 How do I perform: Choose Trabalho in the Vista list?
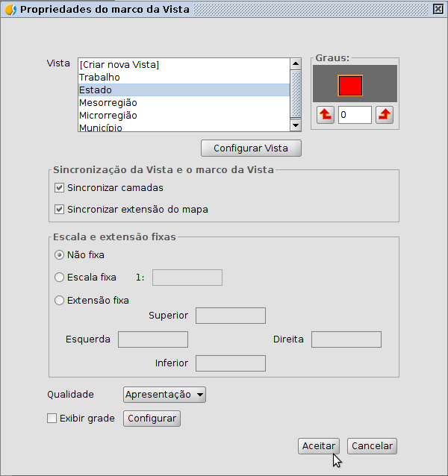tap(99, 78)
